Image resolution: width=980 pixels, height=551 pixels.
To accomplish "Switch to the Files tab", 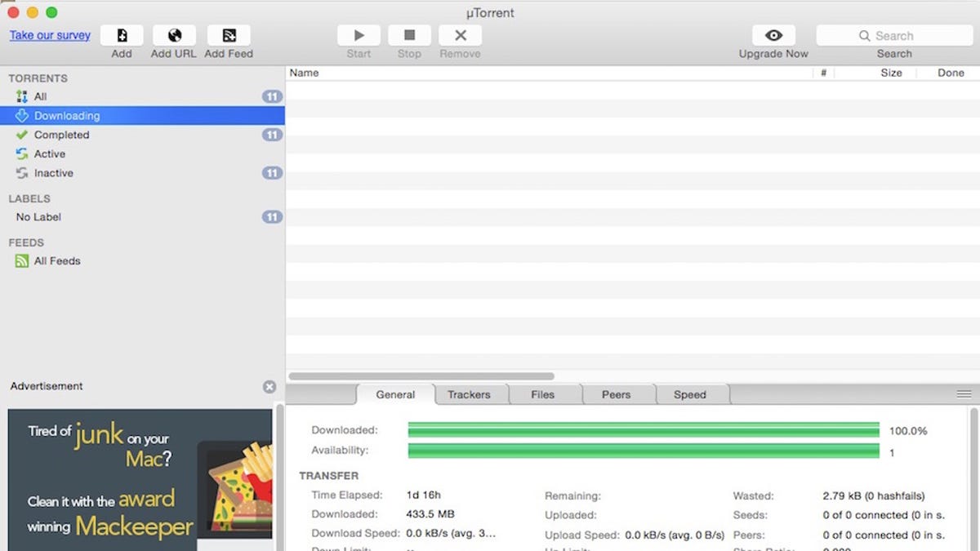I will [542, 394].
